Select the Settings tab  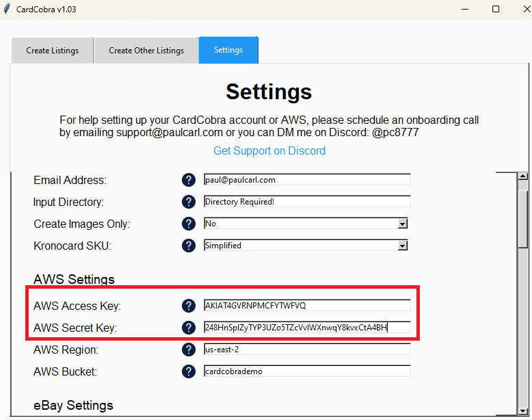pyautogui.click(x=228, y=50)
